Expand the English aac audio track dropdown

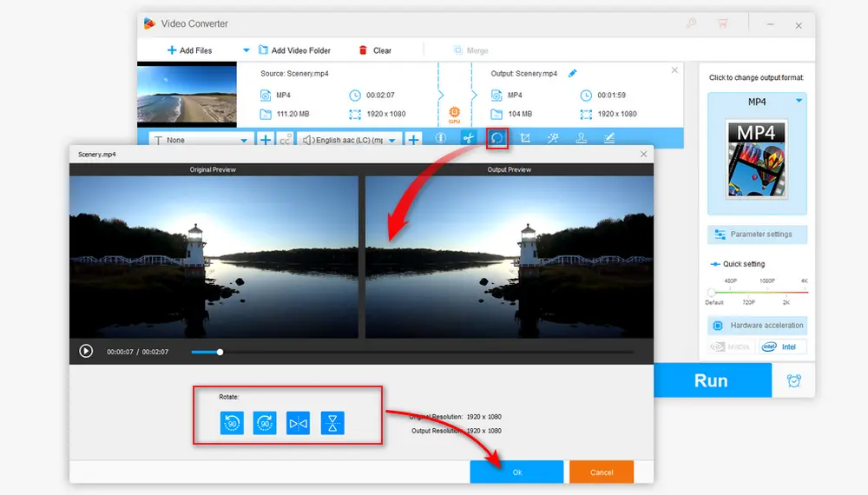pos(392,140)
